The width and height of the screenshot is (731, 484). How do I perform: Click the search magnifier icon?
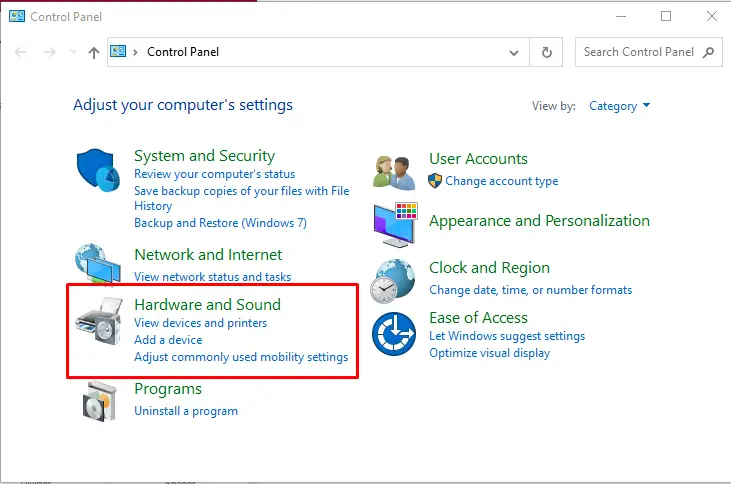[709, 52]
